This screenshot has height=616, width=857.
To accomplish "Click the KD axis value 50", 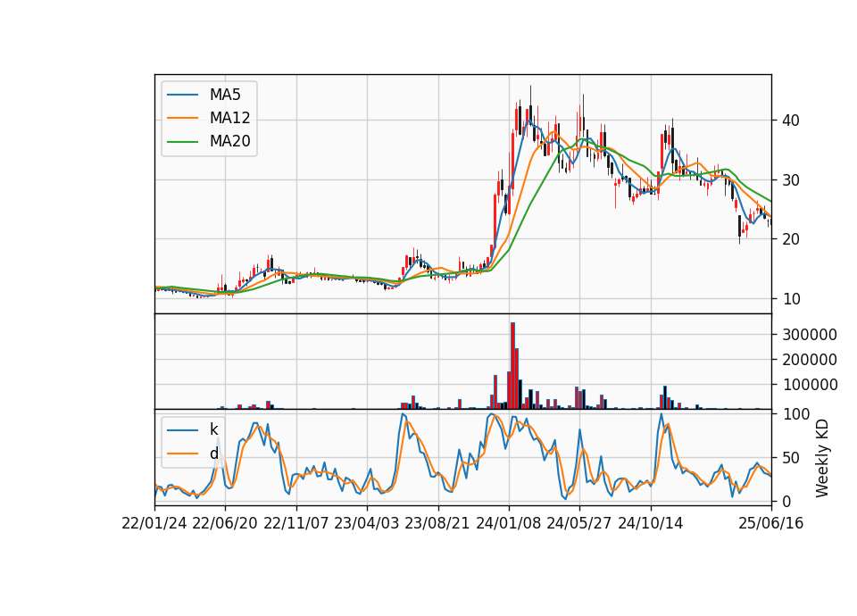I will 791,458.
